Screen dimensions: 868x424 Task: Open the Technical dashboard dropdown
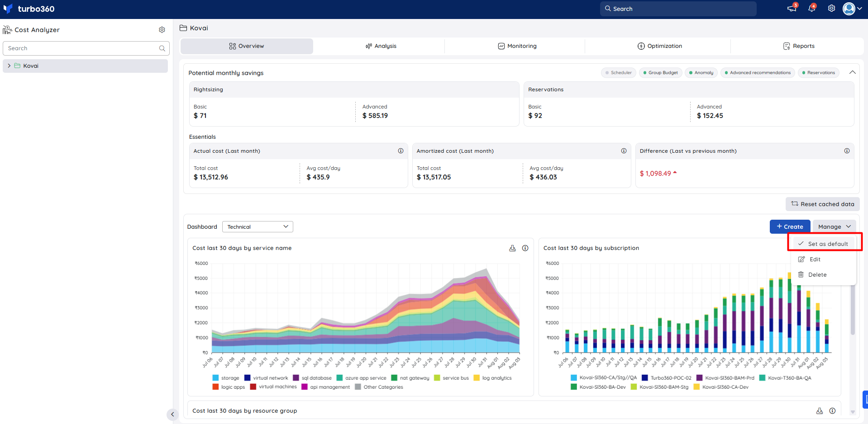click(x=258, y=226)
